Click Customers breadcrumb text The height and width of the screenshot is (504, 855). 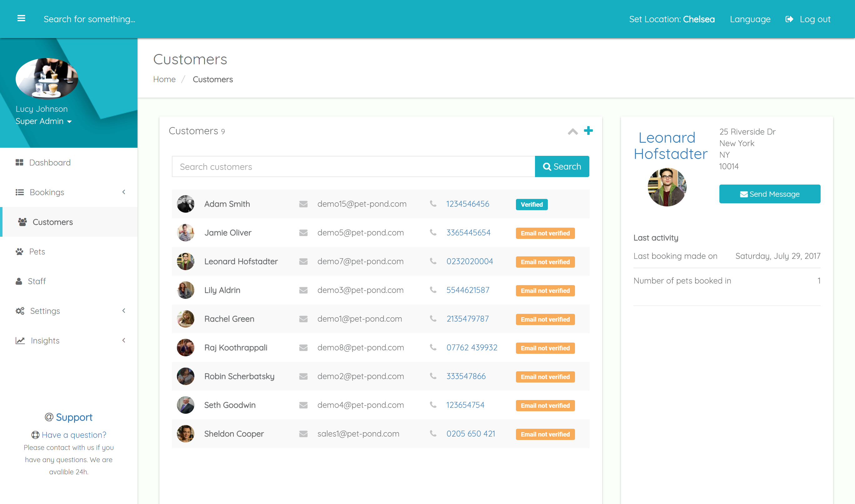213,79
